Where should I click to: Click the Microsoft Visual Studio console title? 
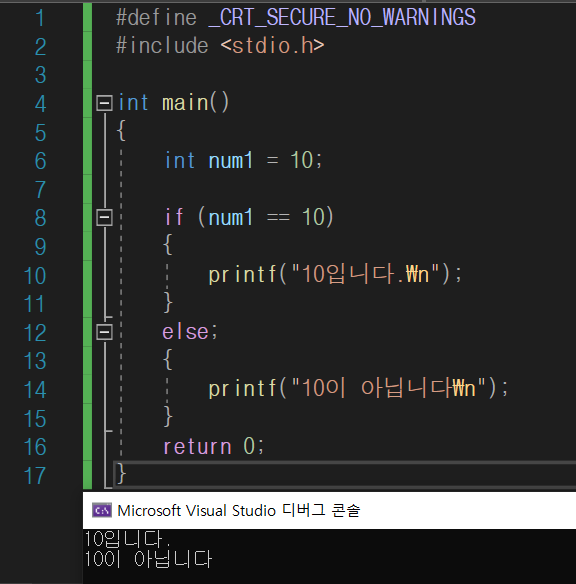tap(239, 510)
